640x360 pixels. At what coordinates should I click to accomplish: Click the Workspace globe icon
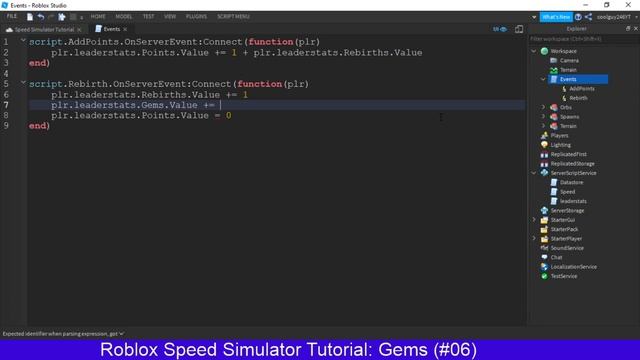(x=544, y=51)
